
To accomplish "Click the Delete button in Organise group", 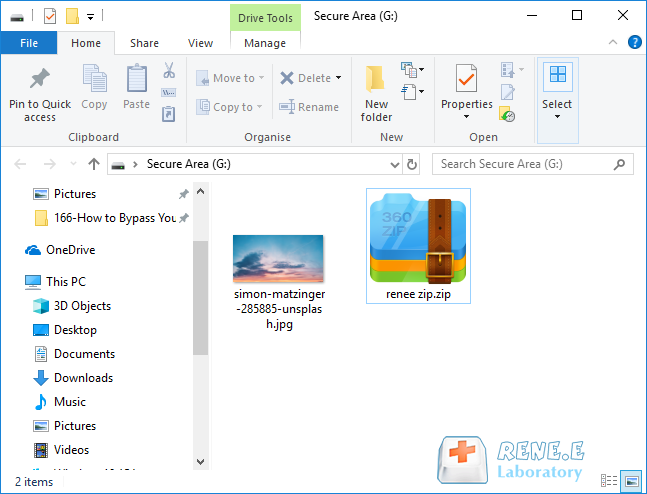I will click(x=310, y=78).
